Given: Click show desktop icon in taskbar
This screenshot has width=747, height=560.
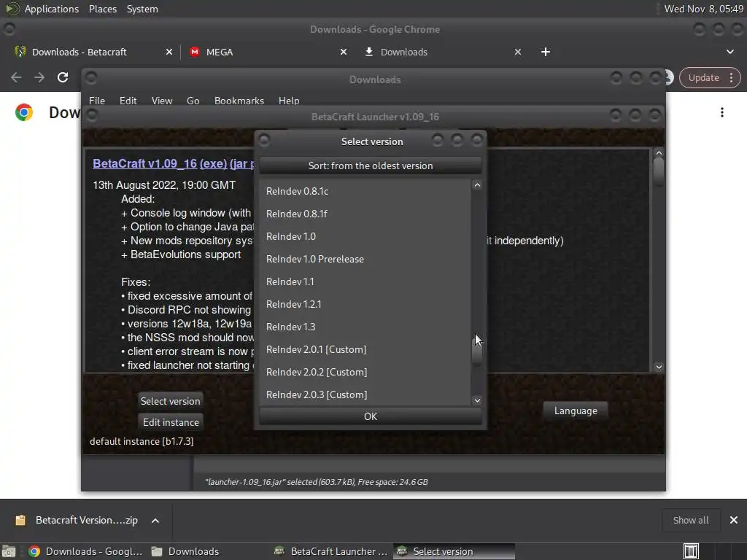Looking at the screenshot, I should [x=9, y=551].
